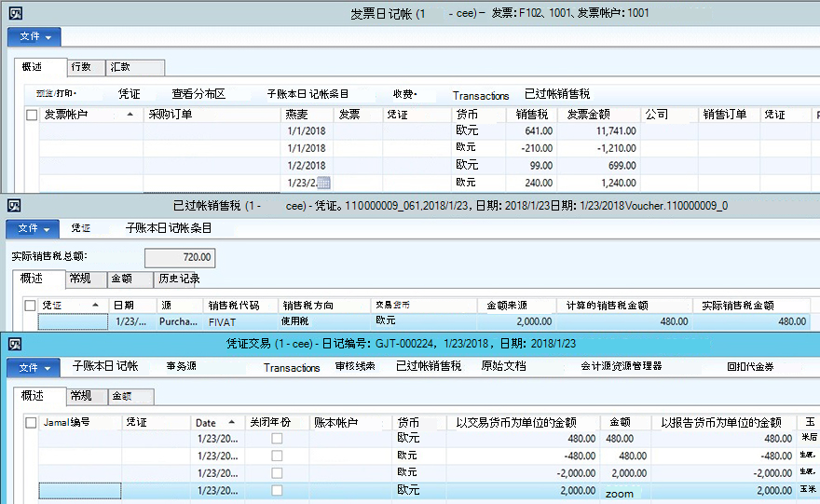Click 回扣代金券 toolbar button
This screenshot has height=504, width=820.
(x=750, y=367)
